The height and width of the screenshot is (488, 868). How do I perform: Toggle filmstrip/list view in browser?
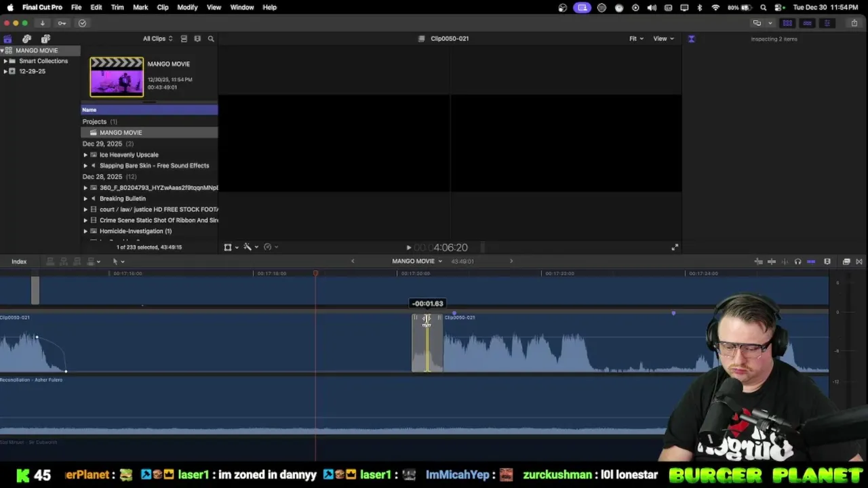(x=184, y=39)
